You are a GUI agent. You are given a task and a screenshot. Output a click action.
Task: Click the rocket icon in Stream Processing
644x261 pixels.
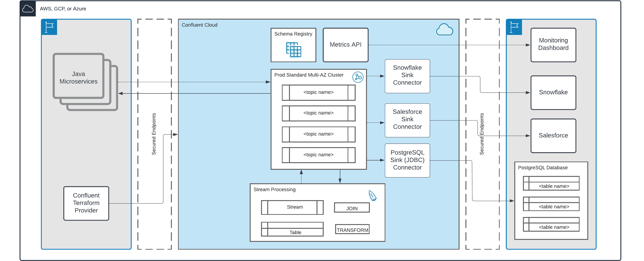click(372, 196)
